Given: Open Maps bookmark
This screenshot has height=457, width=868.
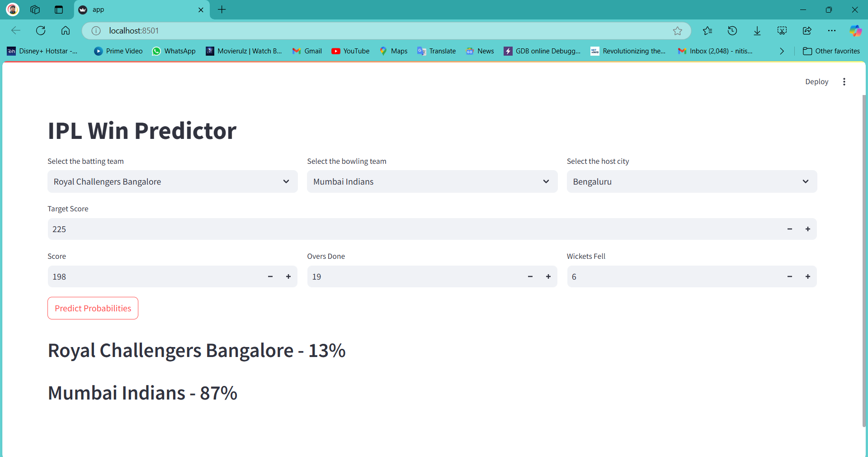Looking at the screenshot, I should 393,51.
